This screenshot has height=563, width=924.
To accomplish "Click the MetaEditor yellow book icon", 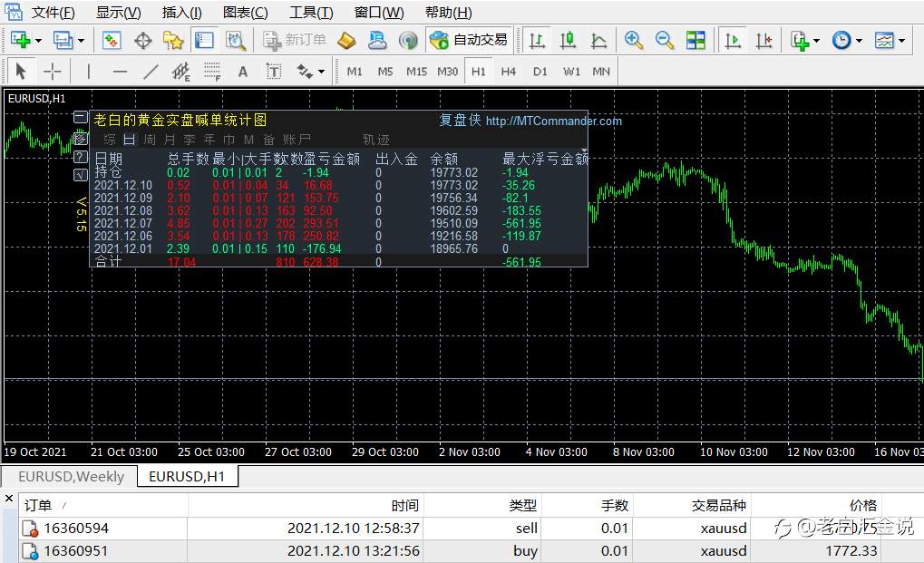I will click(346, 40).
